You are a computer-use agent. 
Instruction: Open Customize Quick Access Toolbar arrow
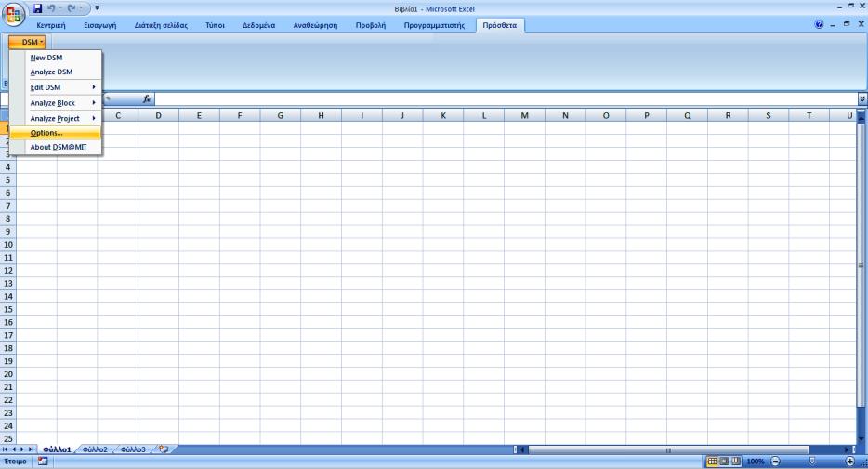[x=97, y=8]
